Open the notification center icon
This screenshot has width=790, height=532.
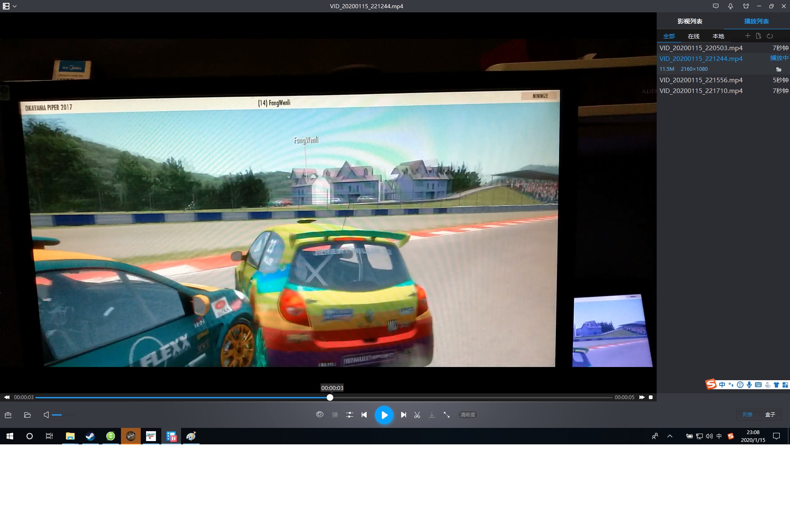click(x=776, y=436)
